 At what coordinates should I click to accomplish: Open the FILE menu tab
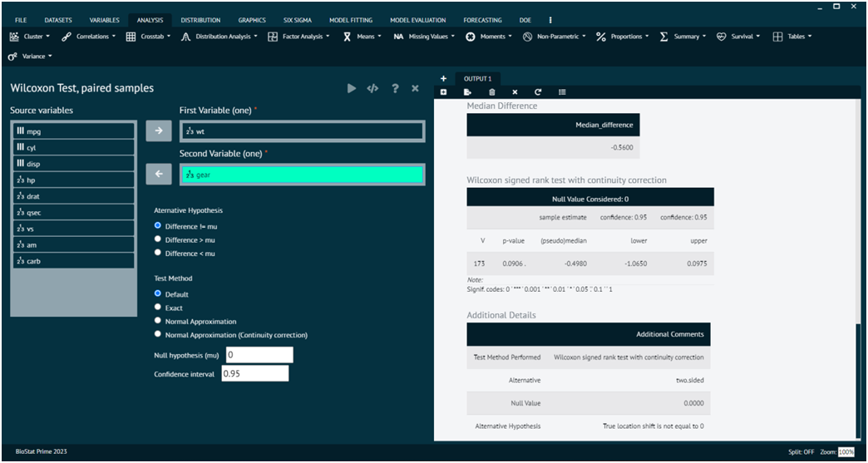point(21,21)
